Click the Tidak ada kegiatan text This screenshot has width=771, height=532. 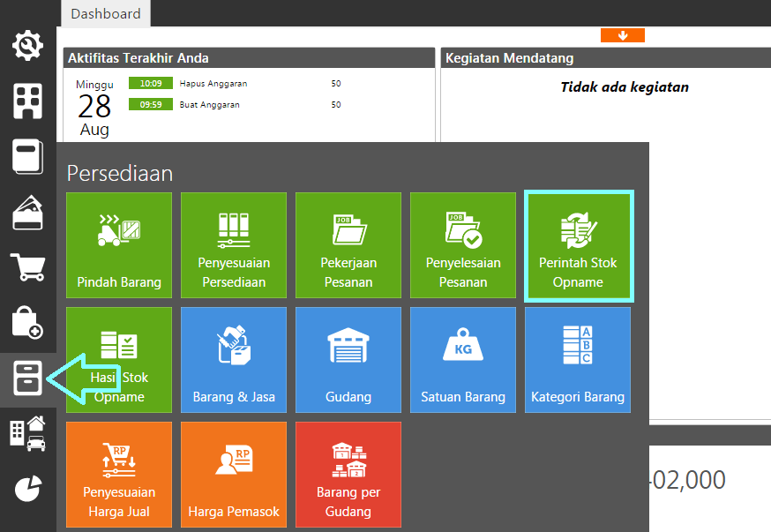(x=625, y=87)
